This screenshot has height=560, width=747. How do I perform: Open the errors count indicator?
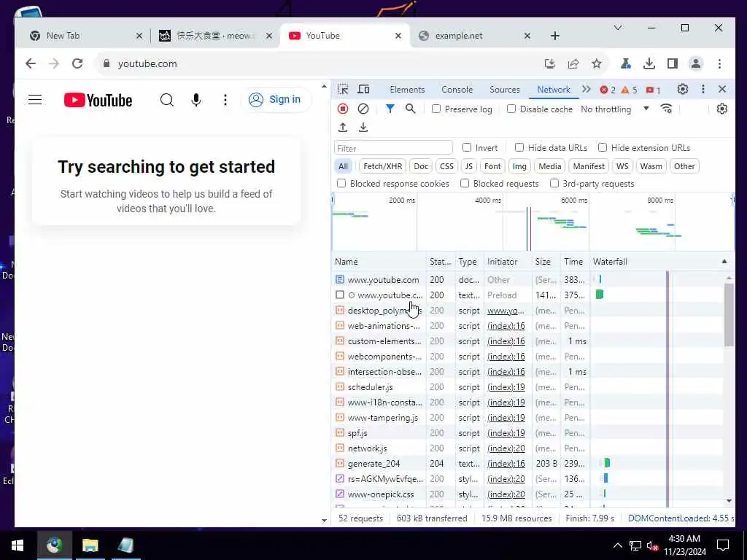coord(608,90)
